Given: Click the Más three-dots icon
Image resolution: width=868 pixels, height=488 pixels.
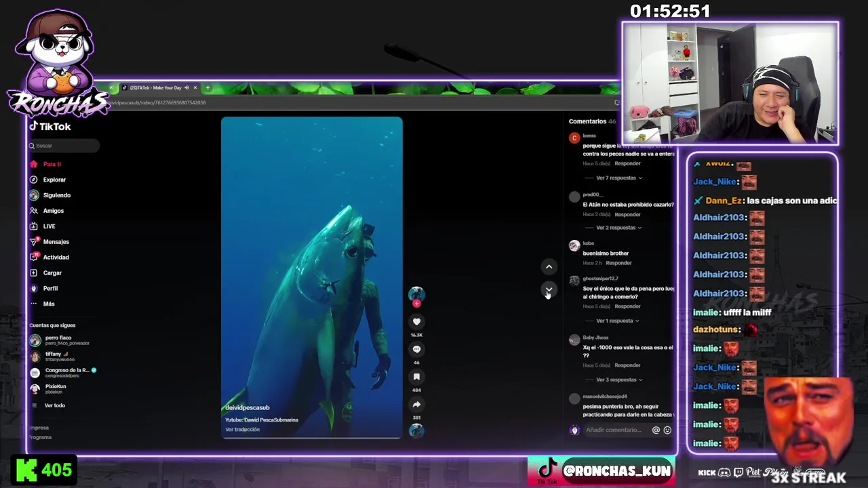Looking at the screenshot, I should point(33,304).
